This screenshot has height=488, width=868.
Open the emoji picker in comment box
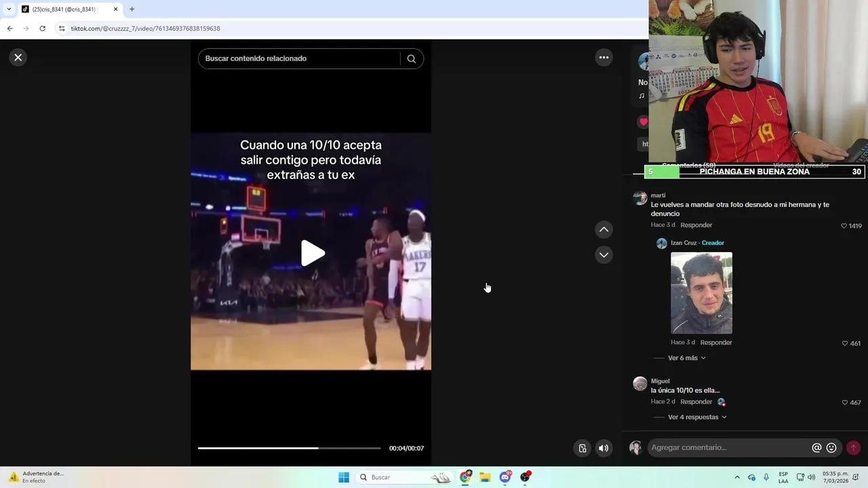(x=831, y=448)
